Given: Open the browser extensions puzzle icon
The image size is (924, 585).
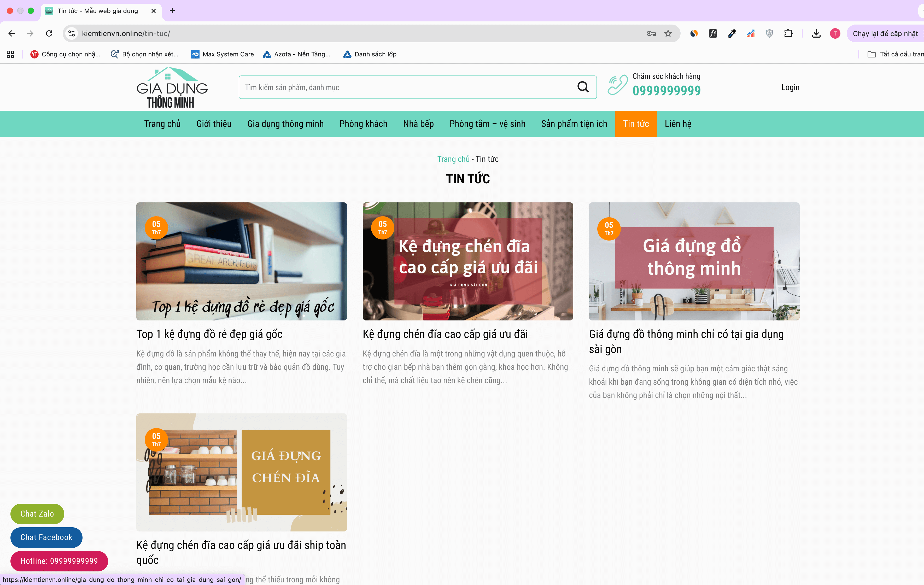Looking at the screenshot, I should pyautogui.click(x=788, y=33).
